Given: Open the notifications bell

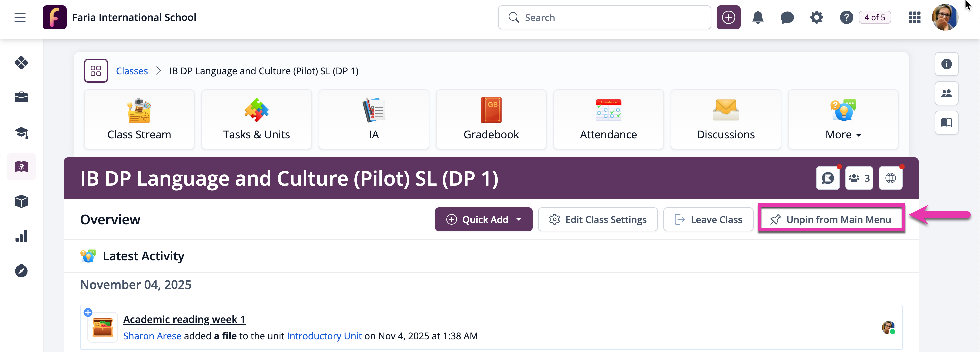Looking at the screenshot, I should (x=757, y=18).
